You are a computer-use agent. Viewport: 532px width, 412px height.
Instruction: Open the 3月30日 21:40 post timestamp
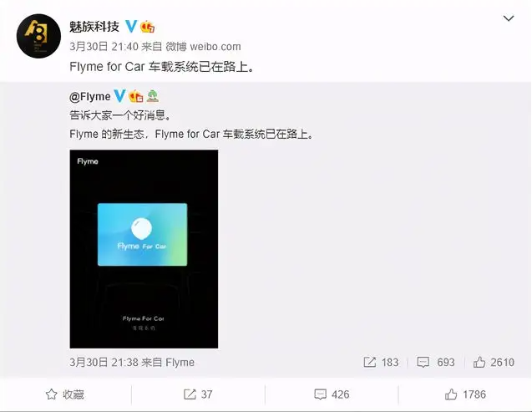tap(104, 47)
